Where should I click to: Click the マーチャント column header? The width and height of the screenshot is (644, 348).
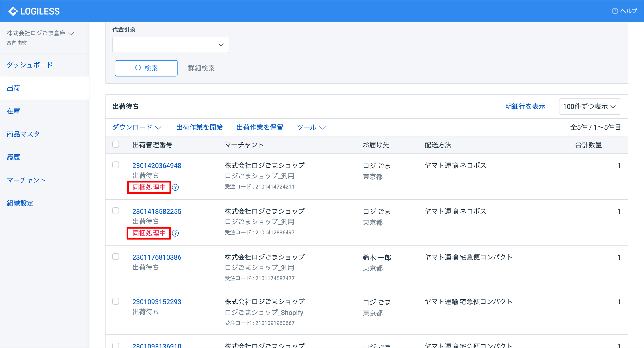pos(244,145)
